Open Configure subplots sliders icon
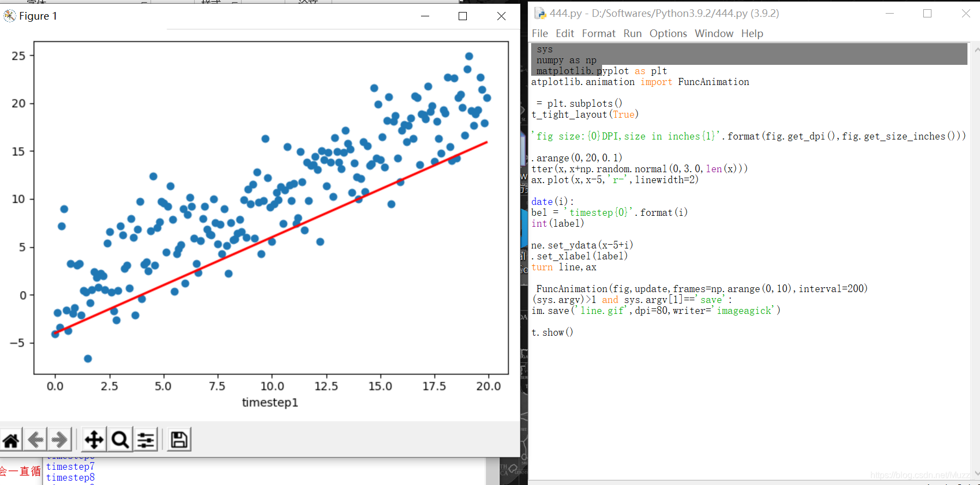The width and height of the screenshot is (980, 485). [x=146, y=439]
